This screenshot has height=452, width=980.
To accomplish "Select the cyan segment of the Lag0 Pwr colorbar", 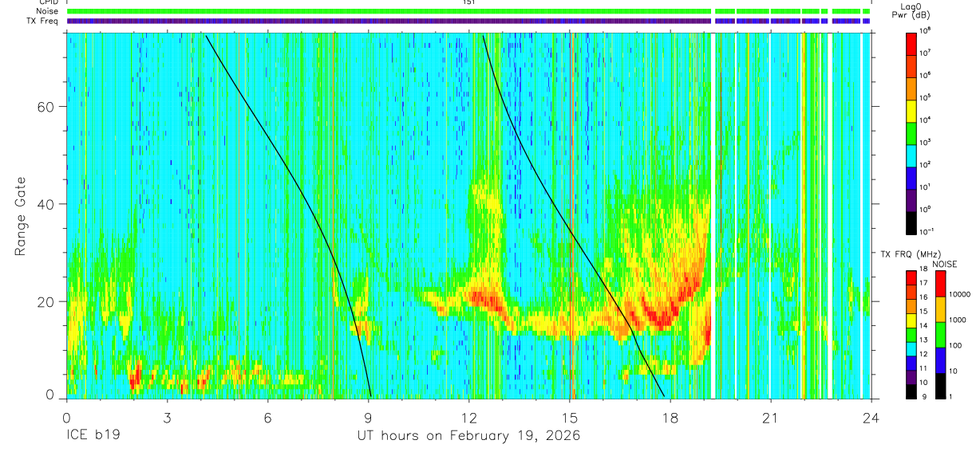I will click(911, 155).
